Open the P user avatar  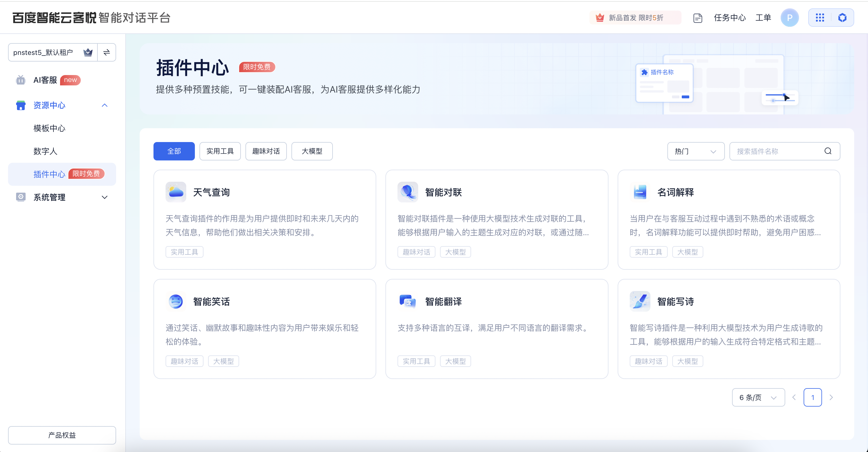tap(790, 18)
